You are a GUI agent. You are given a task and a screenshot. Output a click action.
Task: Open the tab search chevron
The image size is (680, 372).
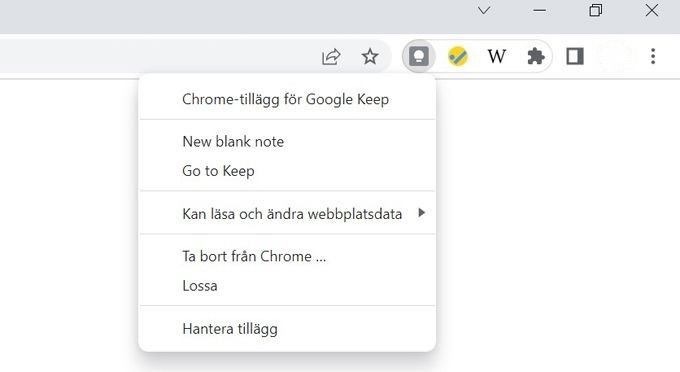[x=484, y=10]
